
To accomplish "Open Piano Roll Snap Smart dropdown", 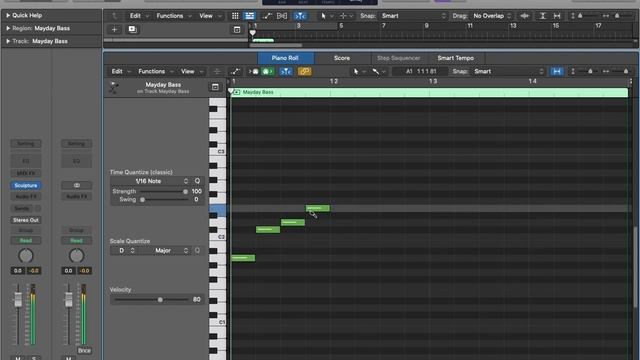I will point(509,71).
